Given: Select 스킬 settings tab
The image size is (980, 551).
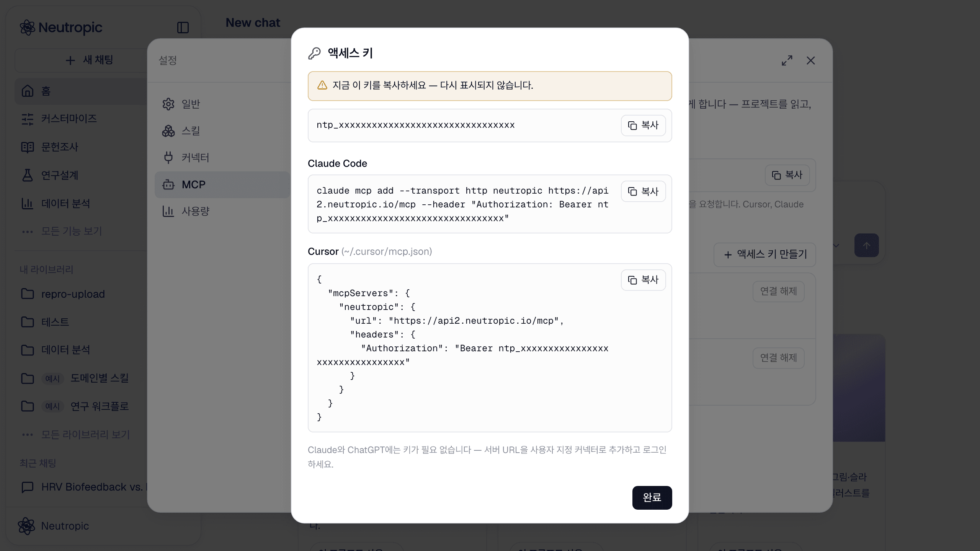Looking at the screenshot, I should (222, 131).
